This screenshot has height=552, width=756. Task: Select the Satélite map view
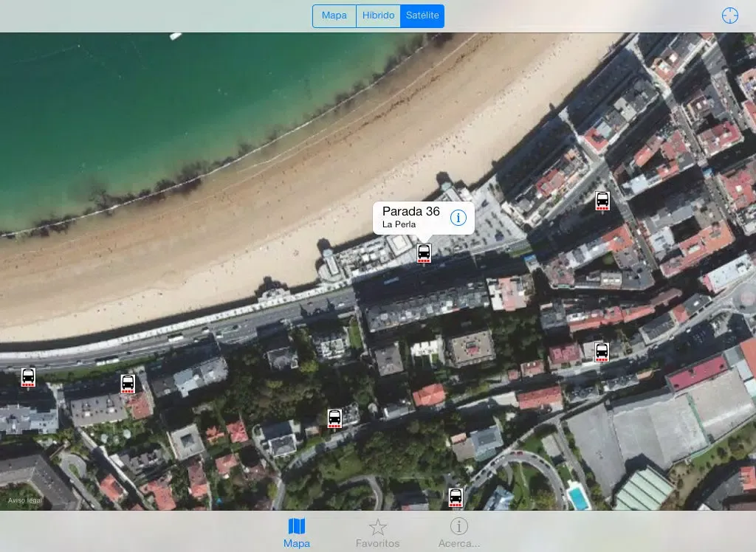coord(422,16)
